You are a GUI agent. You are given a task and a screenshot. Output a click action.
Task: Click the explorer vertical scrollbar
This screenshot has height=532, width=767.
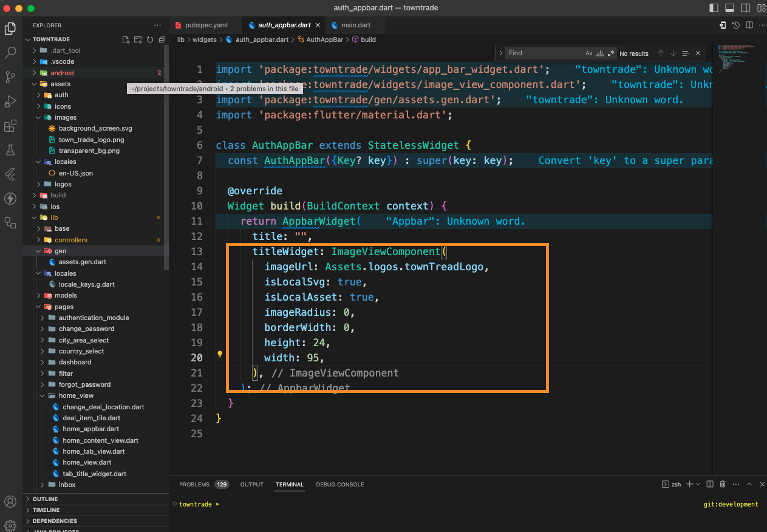coord(167,158)
